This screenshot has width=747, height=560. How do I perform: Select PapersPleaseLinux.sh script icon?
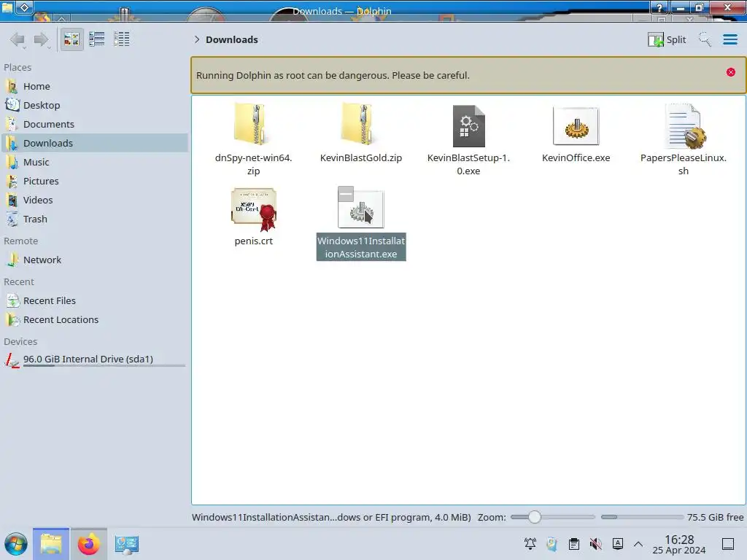pos(684,126)
